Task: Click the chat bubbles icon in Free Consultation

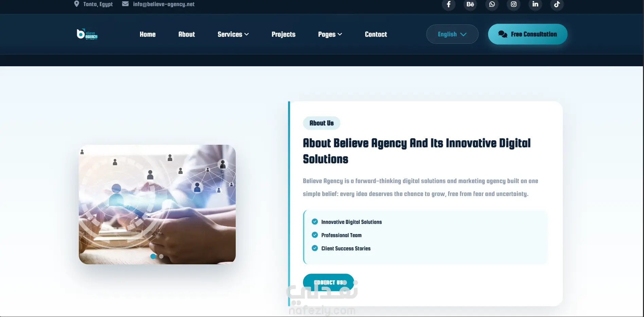Action: point(503,34)
